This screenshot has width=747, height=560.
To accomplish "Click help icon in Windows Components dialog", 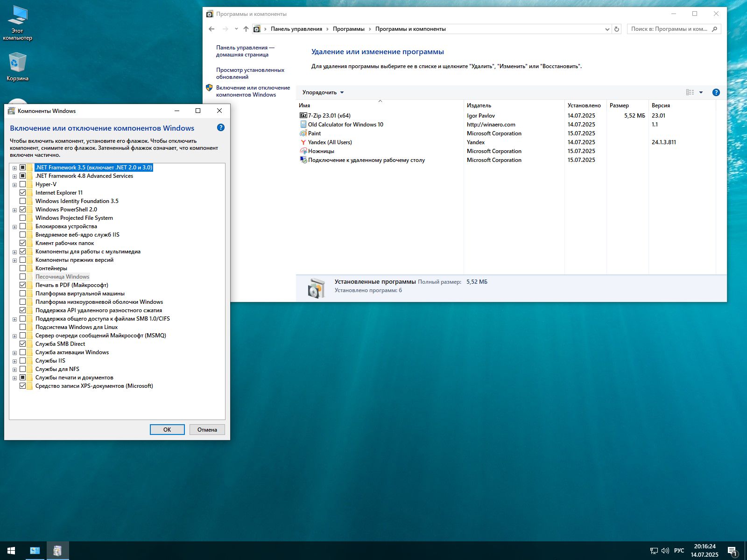I will click(221, 127).
